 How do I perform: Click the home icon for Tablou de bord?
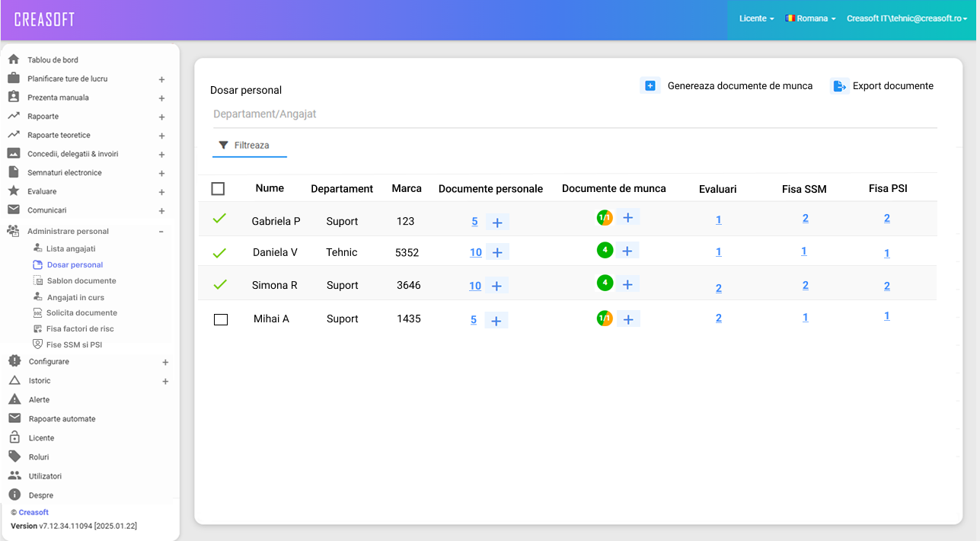pos(14,59)
